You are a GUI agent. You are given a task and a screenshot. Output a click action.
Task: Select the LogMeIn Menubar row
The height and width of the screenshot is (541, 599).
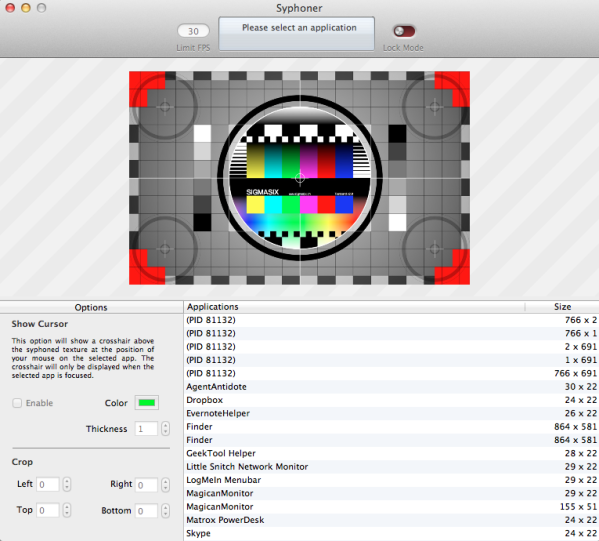click(x=391, y=480)
